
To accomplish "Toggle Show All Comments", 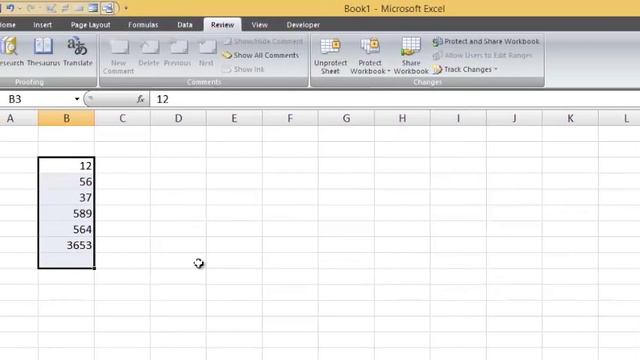I will pos(260,55).
